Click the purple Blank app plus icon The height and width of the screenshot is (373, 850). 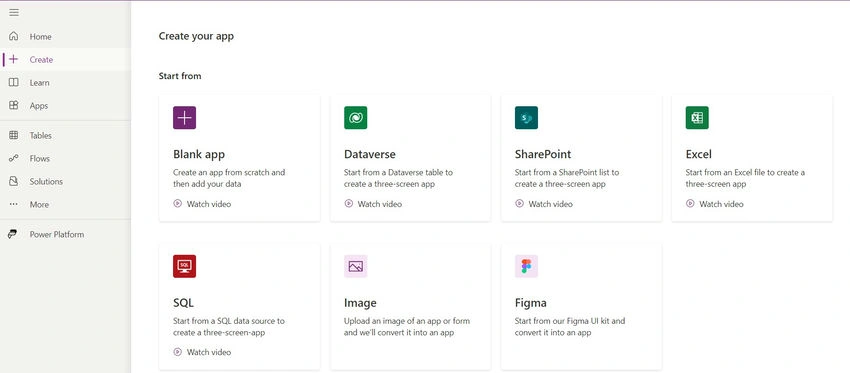(x=184, y=118)
